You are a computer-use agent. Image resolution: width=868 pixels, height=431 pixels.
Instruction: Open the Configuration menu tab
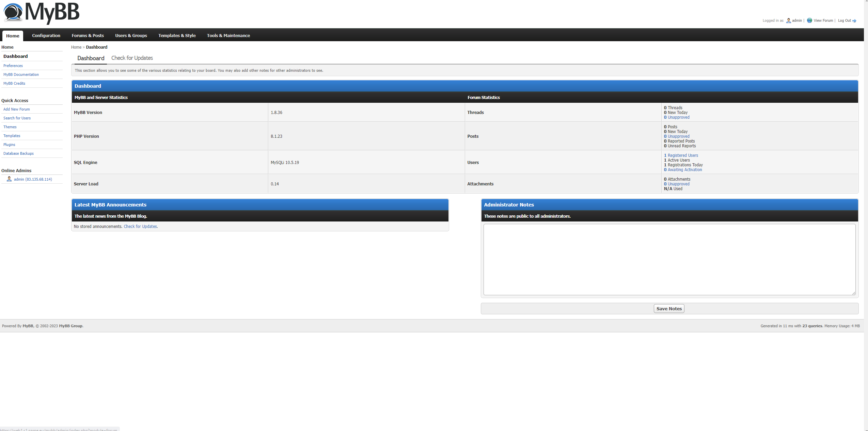[x=46, y=35]
